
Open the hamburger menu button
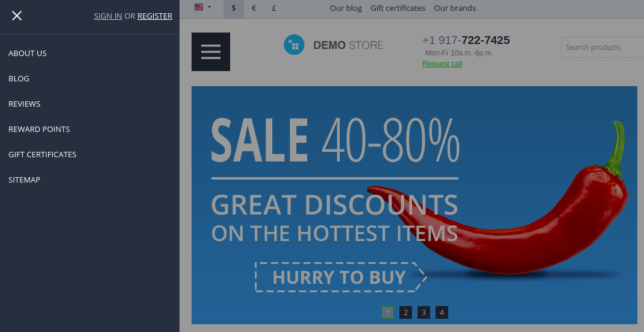click(211, 52)
